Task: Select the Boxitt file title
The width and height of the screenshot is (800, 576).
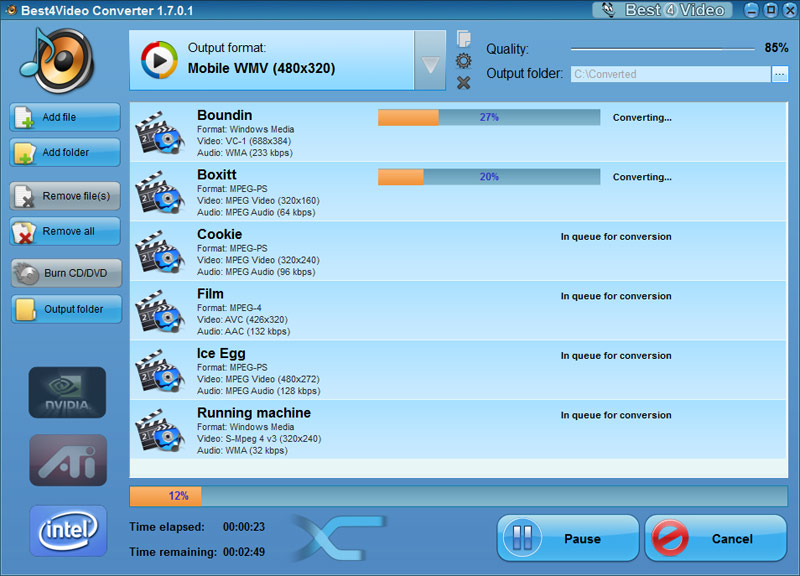Action: 217,175
